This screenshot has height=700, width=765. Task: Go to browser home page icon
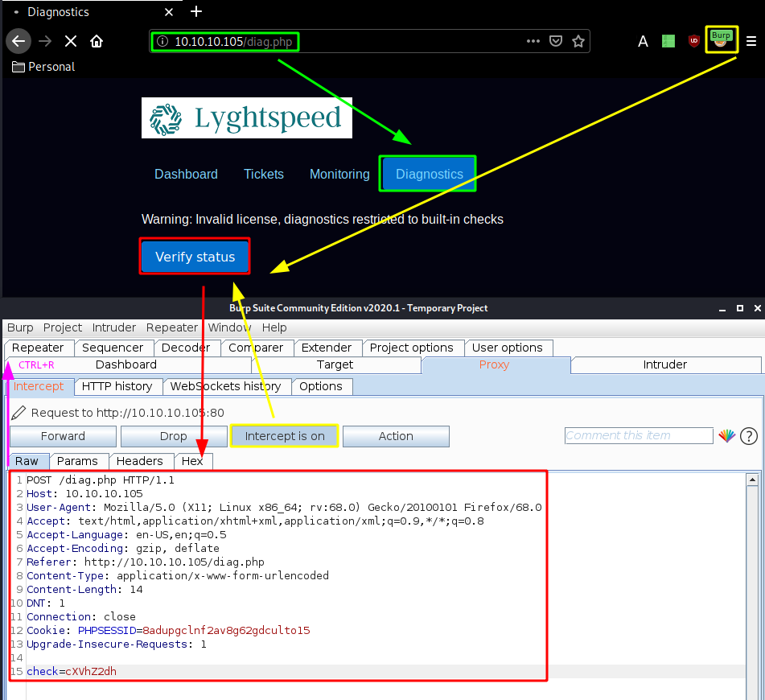97,42
